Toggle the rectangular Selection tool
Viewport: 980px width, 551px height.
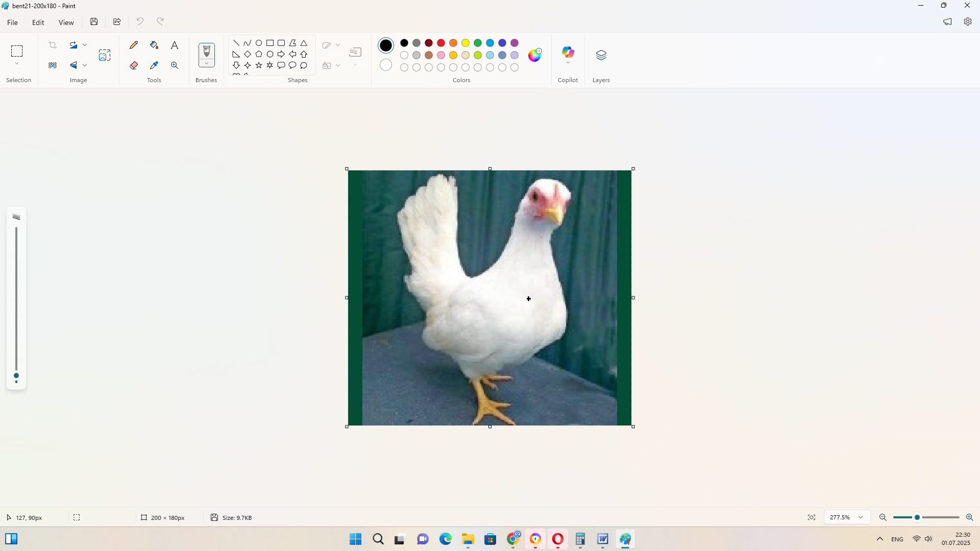(x=17, y=51)
